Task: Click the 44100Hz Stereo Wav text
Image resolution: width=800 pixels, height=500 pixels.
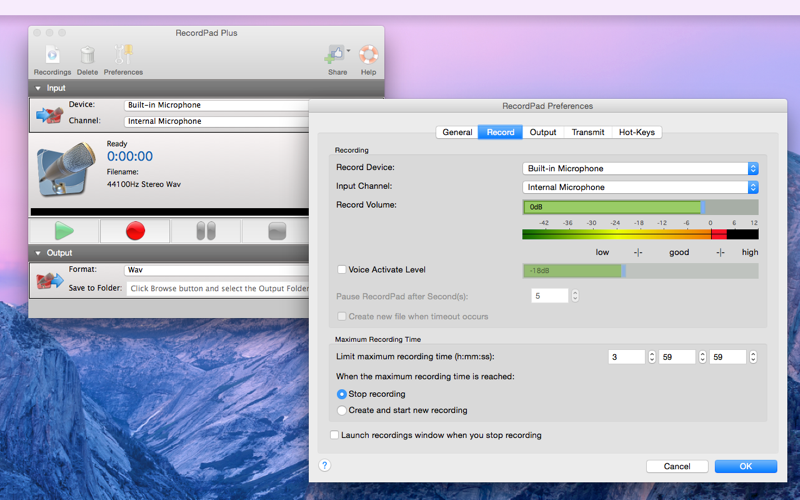Action: [x=143, y=184]
